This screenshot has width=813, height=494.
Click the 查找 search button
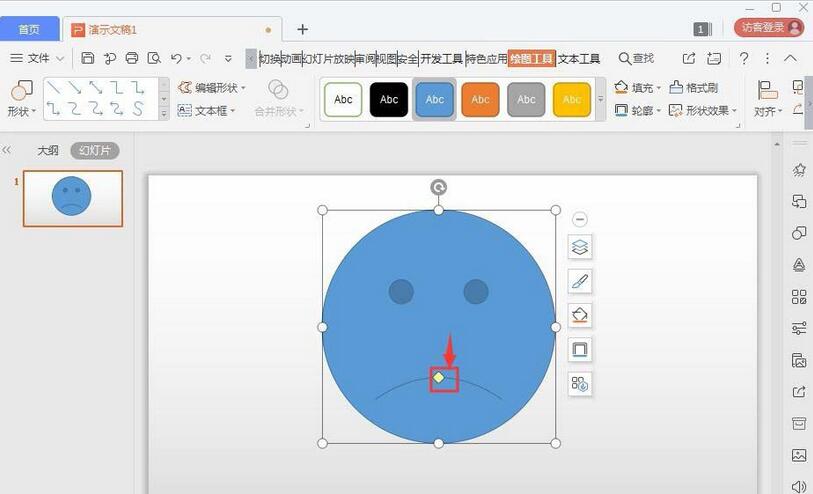point(636,58)
